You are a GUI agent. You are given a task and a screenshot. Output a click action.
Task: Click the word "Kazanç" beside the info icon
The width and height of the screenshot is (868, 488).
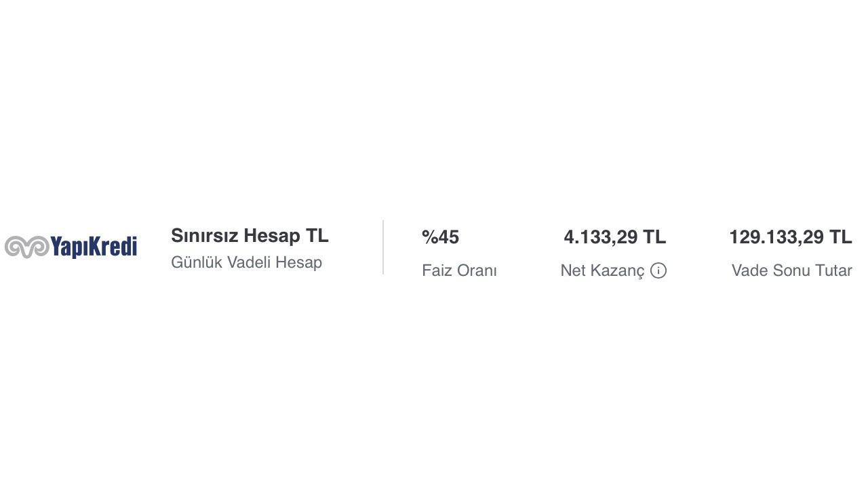pyautogui.click(x=618, y=271)
